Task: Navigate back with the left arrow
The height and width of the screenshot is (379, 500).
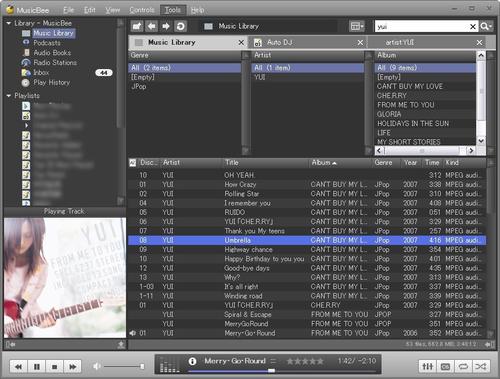Action: tap(152, 26)
